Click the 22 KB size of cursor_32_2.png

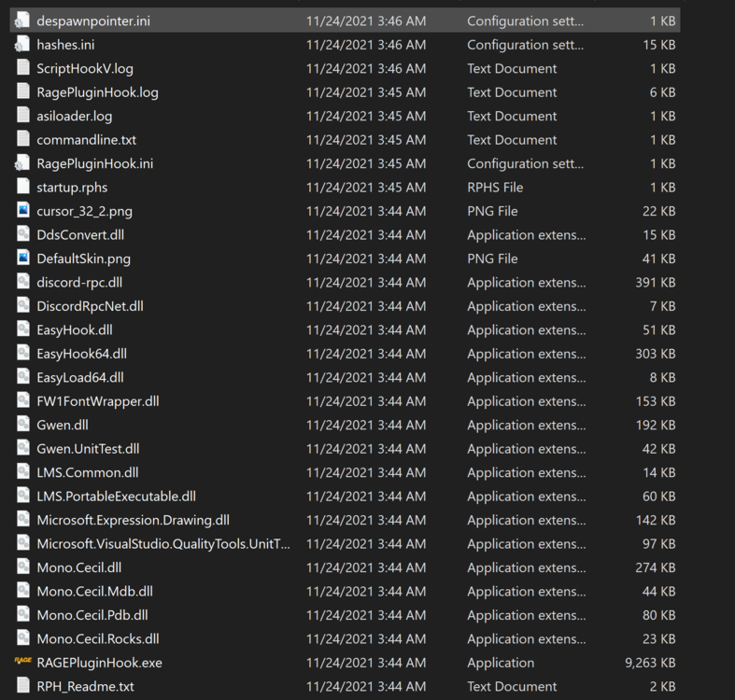coord(658,211)
